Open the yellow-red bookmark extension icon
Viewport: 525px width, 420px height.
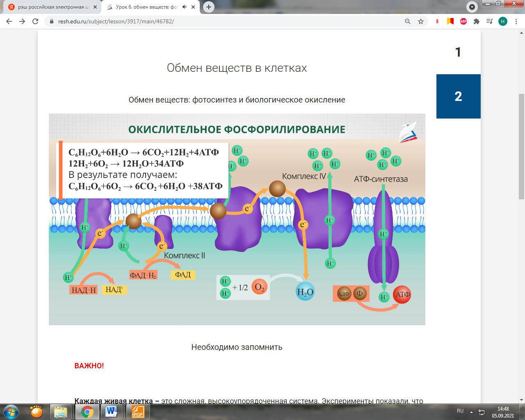450,21
